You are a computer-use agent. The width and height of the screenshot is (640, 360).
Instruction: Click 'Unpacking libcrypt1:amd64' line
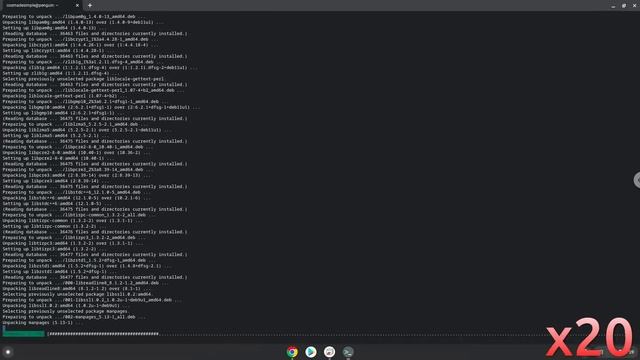(x=80, y=45)
